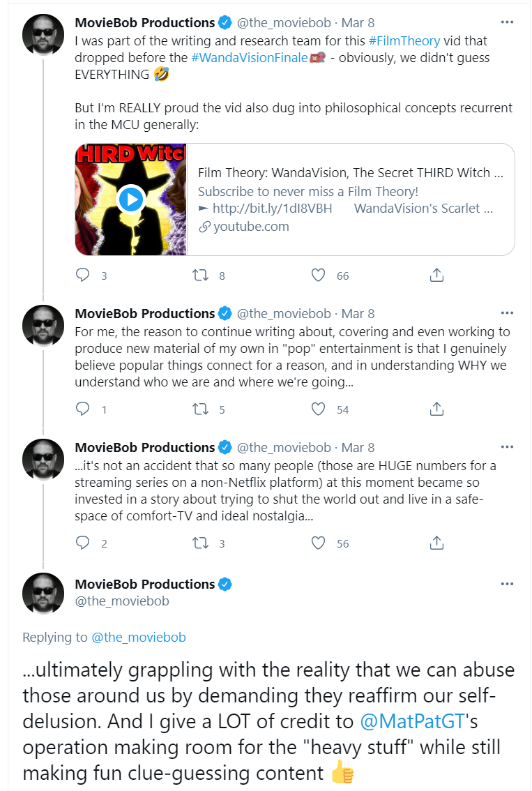
Task: Expand more menu on the final reply tweet
Action: pyautogui.click(x=507, y=584)
